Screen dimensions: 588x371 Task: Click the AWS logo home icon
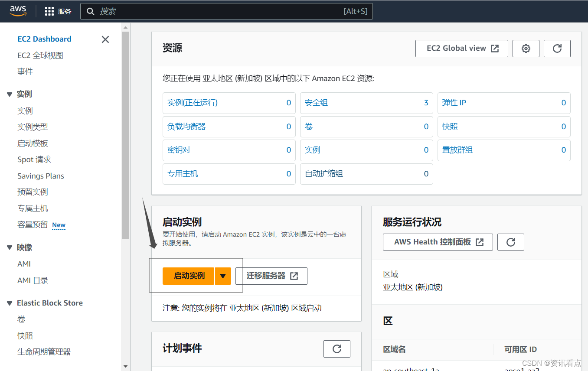[18, 11]
